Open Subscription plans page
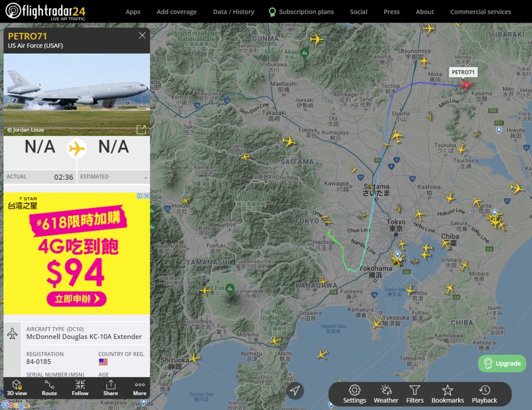532x410 pixels. (x=301, y=12)
